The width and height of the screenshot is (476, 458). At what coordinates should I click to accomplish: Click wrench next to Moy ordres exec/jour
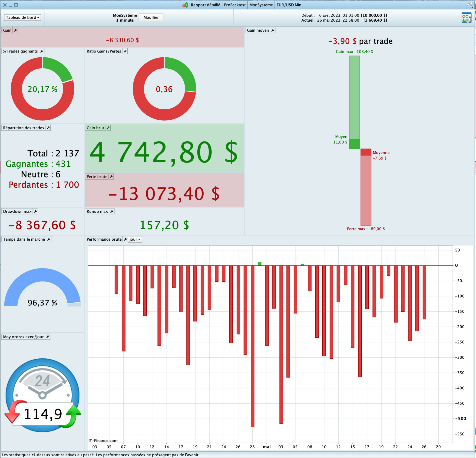[48, 337]
